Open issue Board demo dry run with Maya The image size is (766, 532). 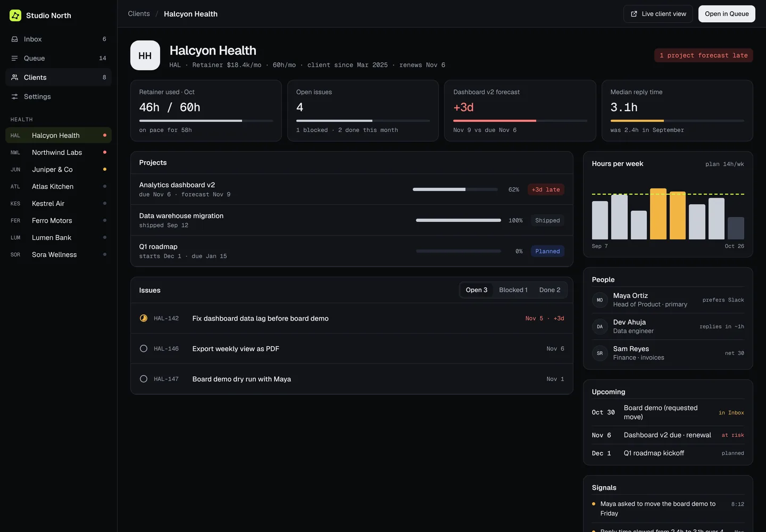(x=352, y=379)
